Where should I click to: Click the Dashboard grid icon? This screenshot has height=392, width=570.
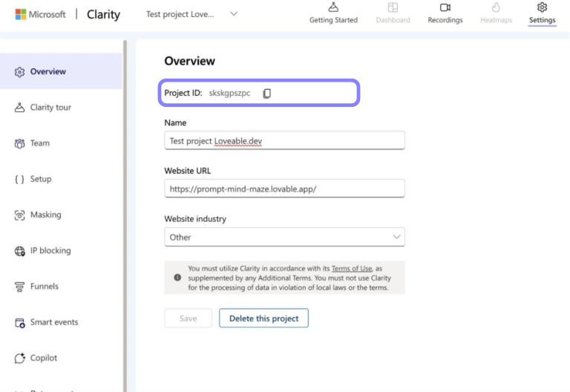(393, 7)
